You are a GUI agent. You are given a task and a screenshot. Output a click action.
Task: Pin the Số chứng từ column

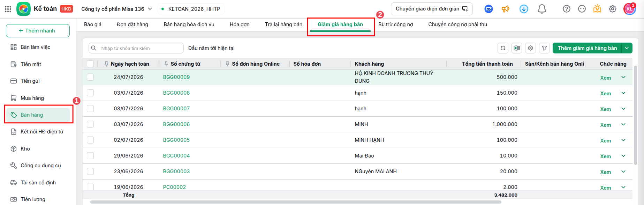click(x=166, y=64)
